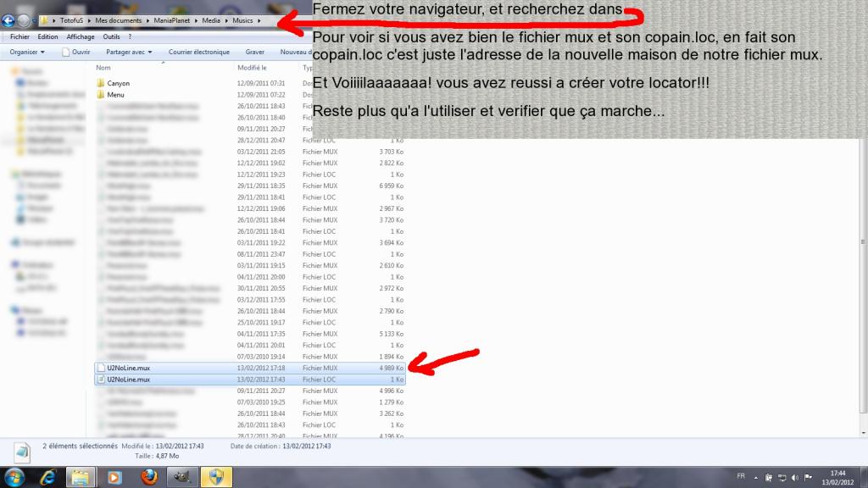Click Mes documents in the address breadcrumb
Image resolution: width=868 pixels, height=488 pixels.
point(119,20)
